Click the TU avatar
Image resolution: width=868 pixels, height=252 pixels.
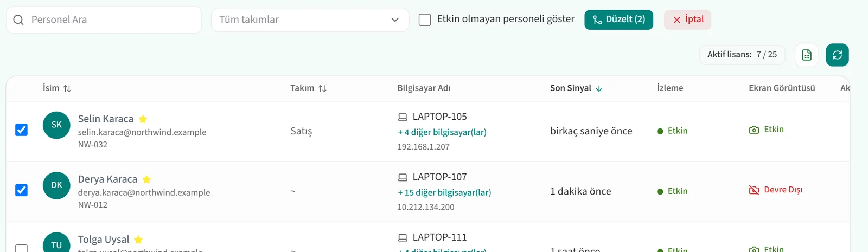click(x=56, y=242)
